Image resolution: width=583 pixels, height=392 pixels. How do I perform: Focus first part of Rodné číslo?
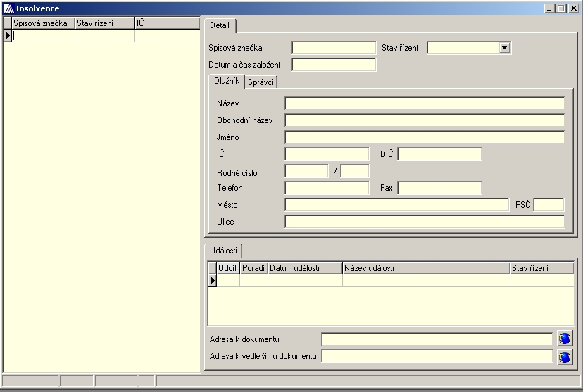(306, 171)
